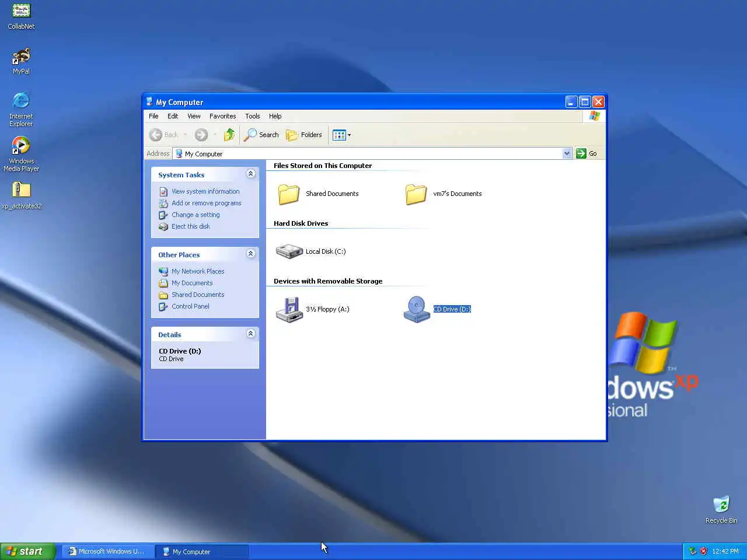Minimize the My Computer window

click(x=571, y=101)
